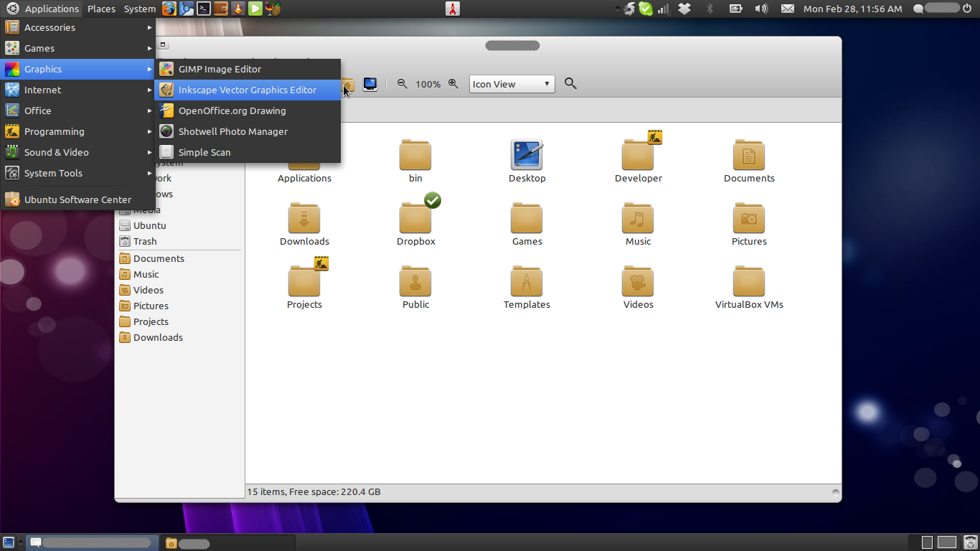980x551 pixels.
Task: Launch OpenOffice.org Drawing
Action: click(248, 110)
